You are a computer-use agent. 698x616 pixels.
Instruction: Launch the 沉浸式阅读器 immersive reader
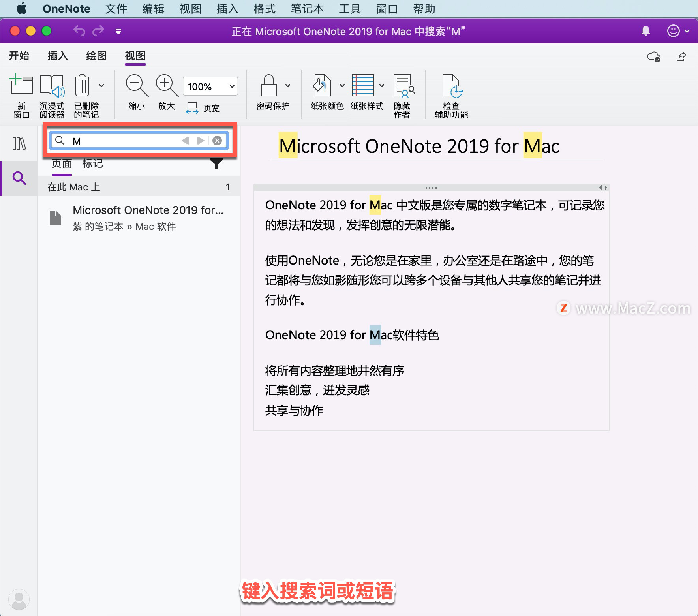pyautogui.click(x=52, y=96)
